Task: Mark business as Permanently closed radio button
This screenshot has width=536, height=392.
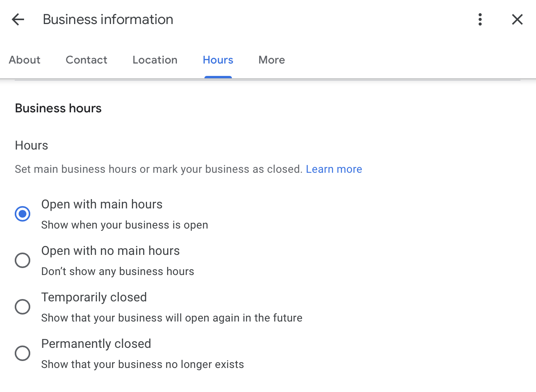Action: tap(22, 353)
